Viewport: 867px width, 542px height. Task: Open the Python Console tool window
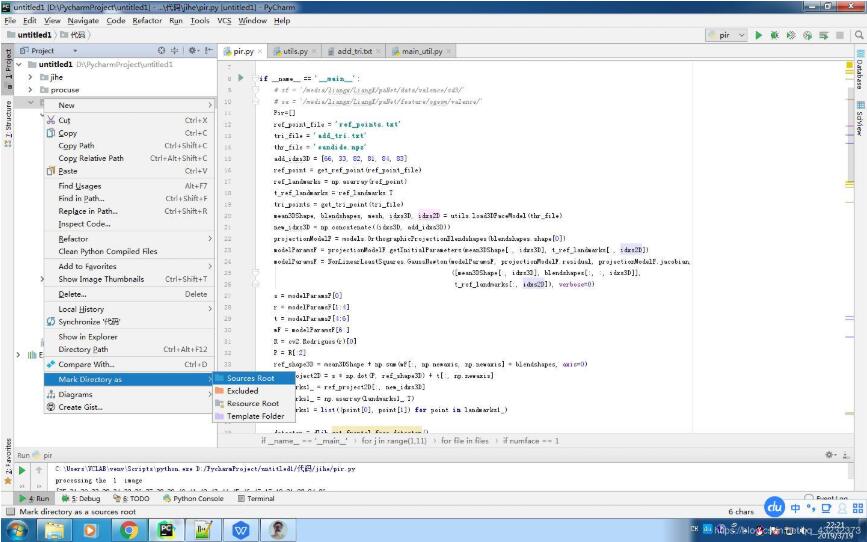pyautogui.click(x=194, y=498)
